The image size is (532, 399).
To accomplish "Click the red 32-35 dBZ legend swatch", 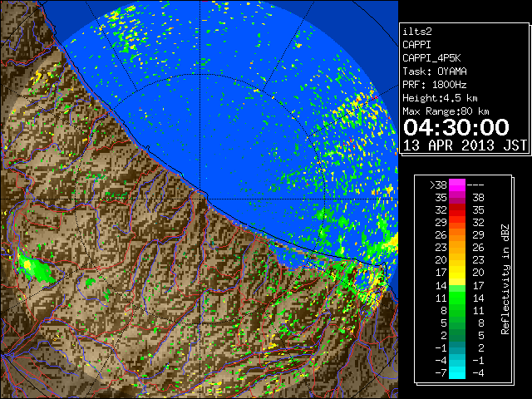I will tap(457, 209).
